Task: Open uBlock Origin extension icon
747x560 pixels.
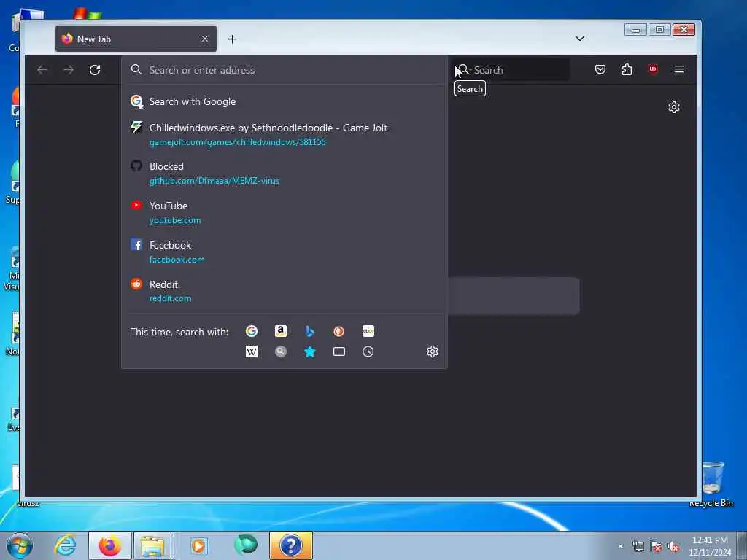Action: pyautogui.click(x=653, y=69)
